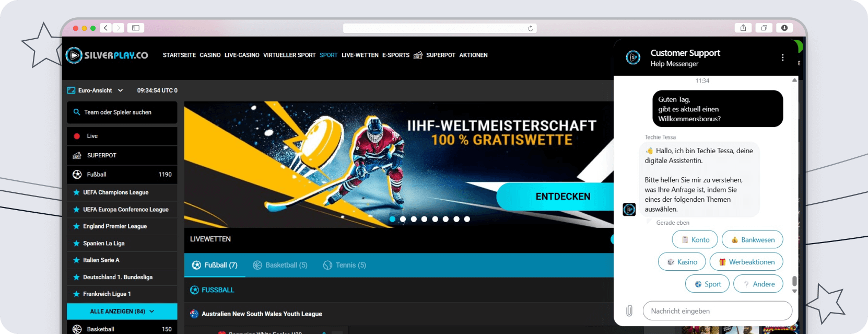Click the star beside Deutschland 1. Bundesliga
868x334 pixels.
tap(76, 277)
